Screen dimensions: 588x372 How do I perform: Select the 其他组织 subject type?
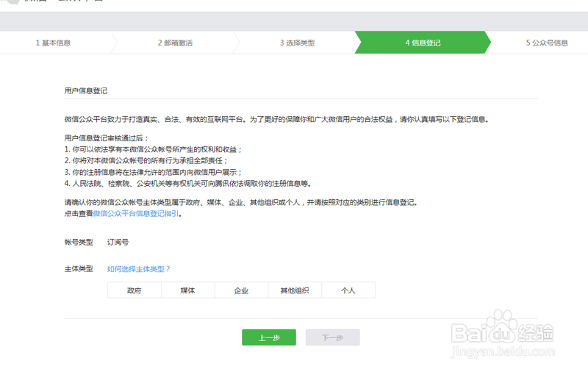pyautogui.click(x=295, y=290)
